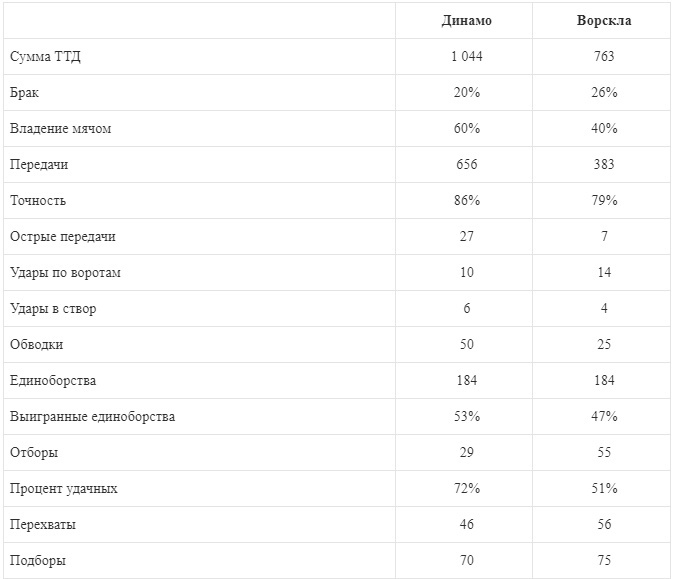
Task: Select Ворскла's 55 Отборы value
Action: click(603, 453)
